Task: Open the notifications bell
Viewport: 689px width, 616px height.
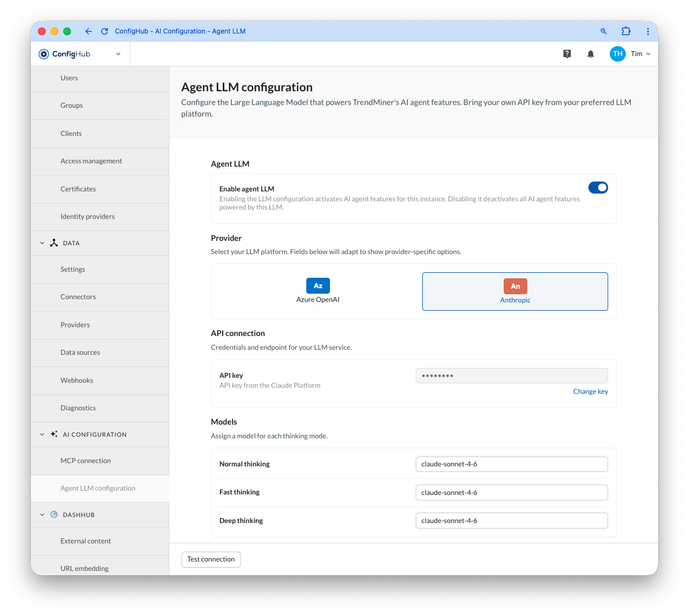Action: point(591,54)
